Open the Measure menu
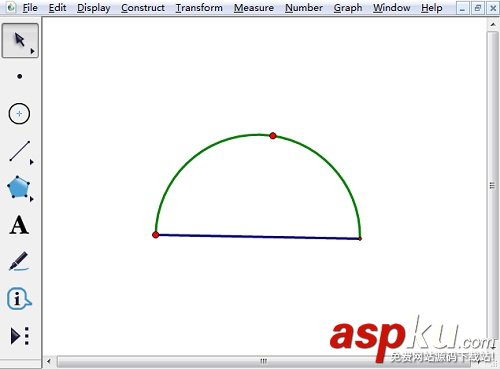 (x=254, y=8)
